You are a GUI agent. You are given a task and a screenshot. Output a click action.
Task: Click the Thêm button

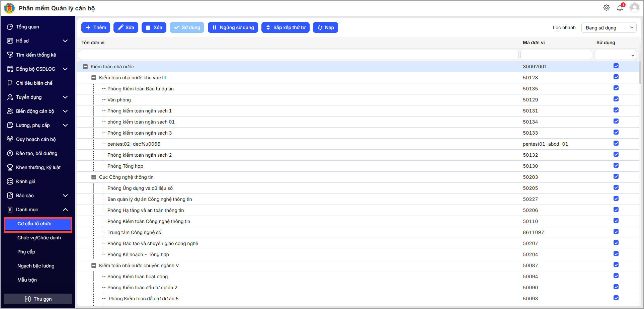(x=96, y=27)
